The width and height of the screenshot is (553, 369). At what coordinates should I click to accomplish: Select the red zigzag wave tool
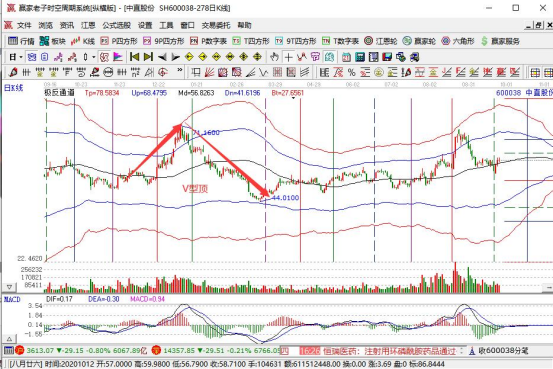coord(302,57)
